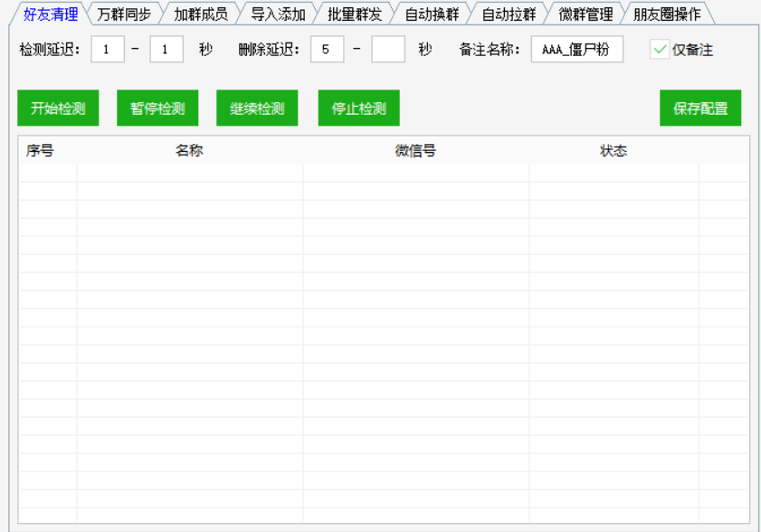Stop detection with 停止检测 button

(358, 109)
